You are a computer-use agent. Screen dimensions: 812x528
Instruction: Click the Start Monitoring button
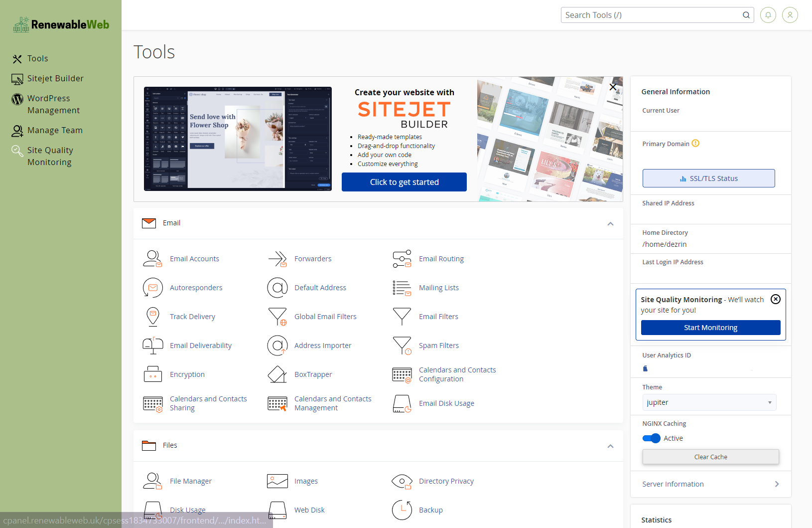tap(710, 328)
